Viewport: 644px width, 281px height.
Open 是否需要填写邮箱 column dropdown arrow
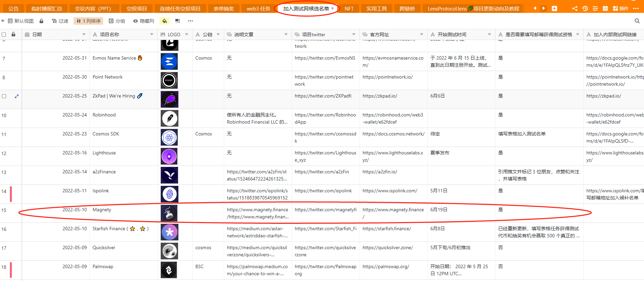pyautogui.click(x=578, y=35)
